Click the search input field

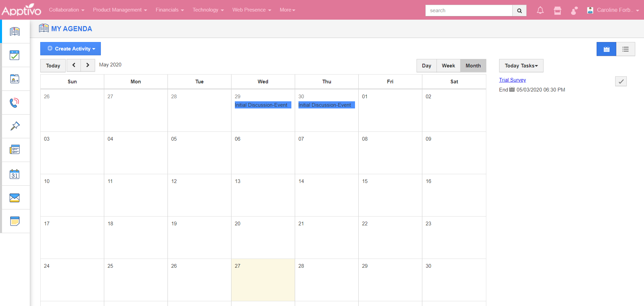point(469,11)
